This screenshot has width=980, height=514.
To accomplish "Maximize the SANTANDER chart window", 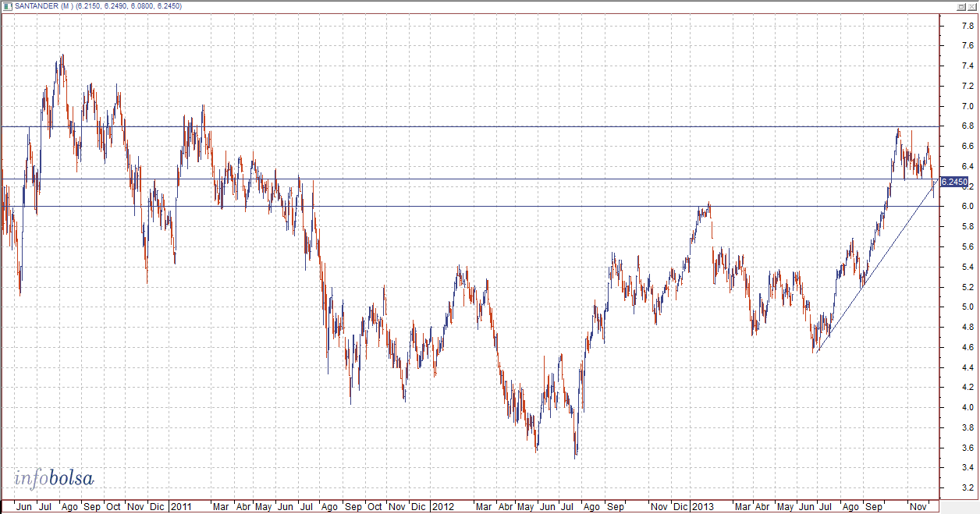I will [x=962, y=6].
